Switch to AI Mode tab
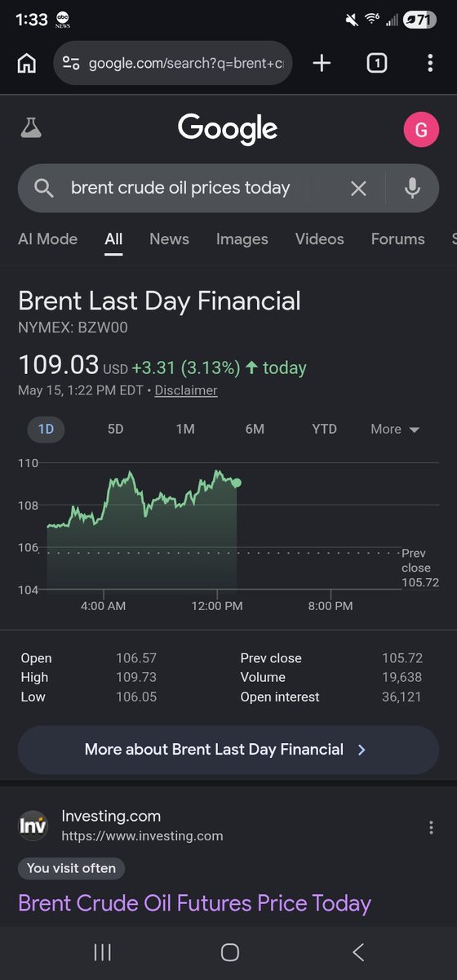The image size is (457, 980). tap(47, 239)
